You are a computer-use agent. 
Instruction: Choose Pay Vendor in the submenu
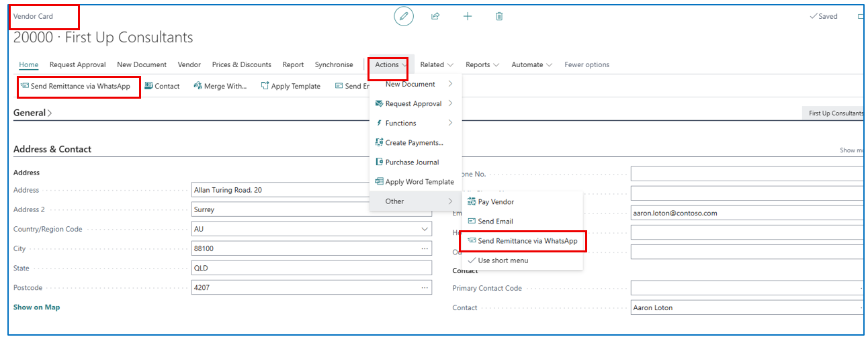pos(495,201)
